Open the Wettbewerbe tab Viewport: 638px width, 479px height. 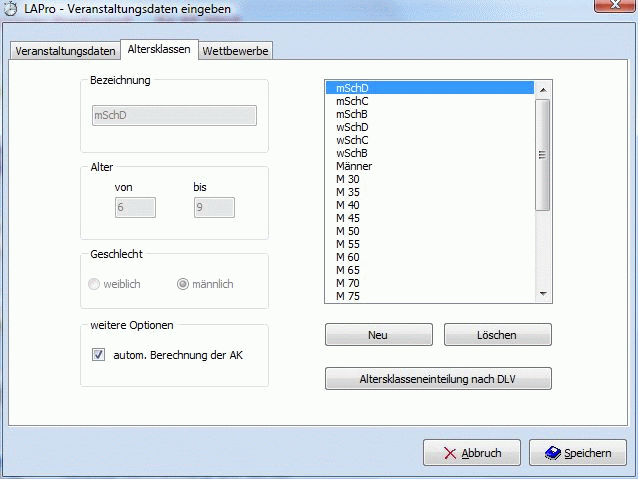pyautogui.click(x=235, y=51)
